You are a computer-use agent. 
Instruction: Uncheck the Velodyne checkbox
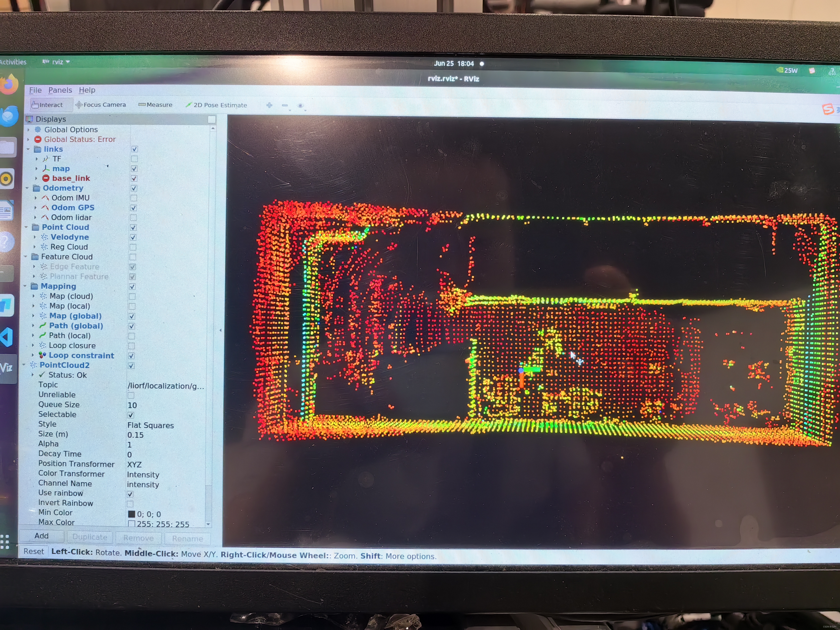click(133, 237)
